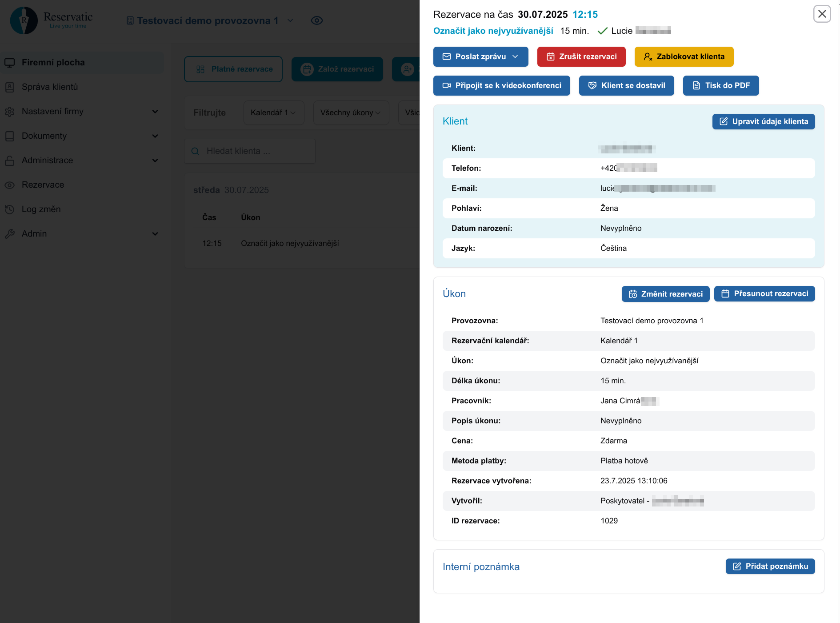Screen dimensions: 840x623
Task: Click the envelope icon on Poslat zprávu
Action: click(447, 56)
